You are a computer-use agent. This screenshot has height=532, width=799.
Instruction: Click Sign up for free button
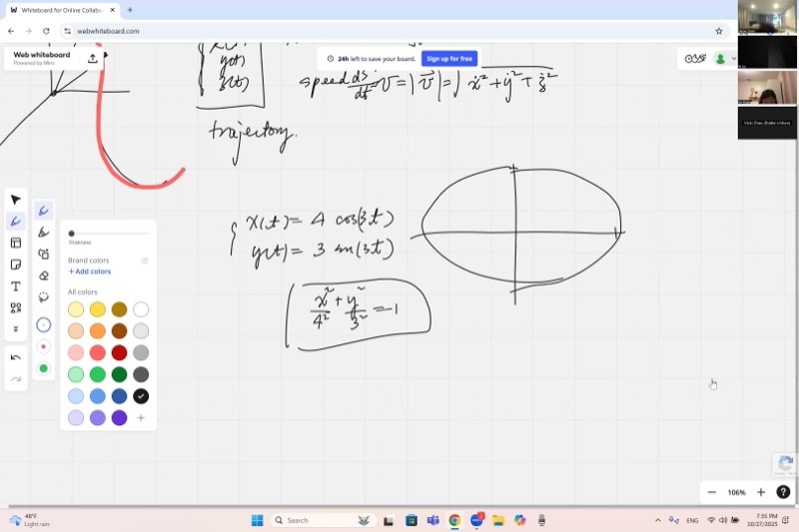tap(449, 58)
